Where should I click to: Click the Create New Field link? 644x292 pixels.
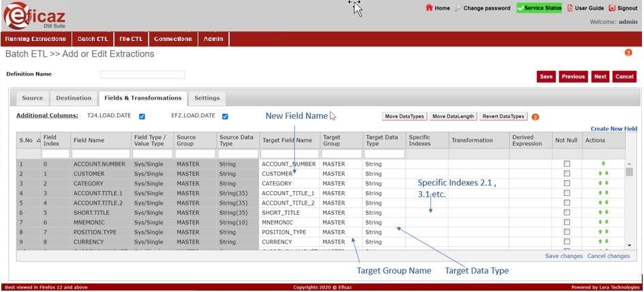pos(613,129)
